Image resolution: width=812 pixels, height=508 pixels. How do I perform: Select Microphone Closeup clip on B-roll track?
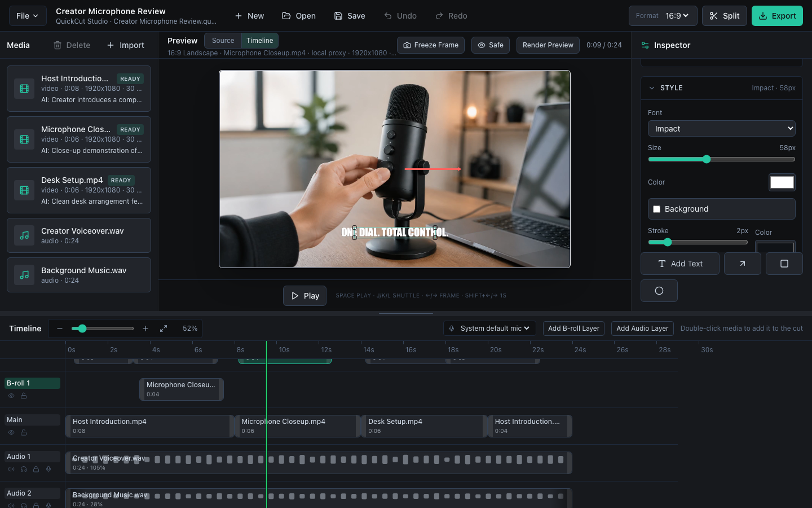(182, 389)
